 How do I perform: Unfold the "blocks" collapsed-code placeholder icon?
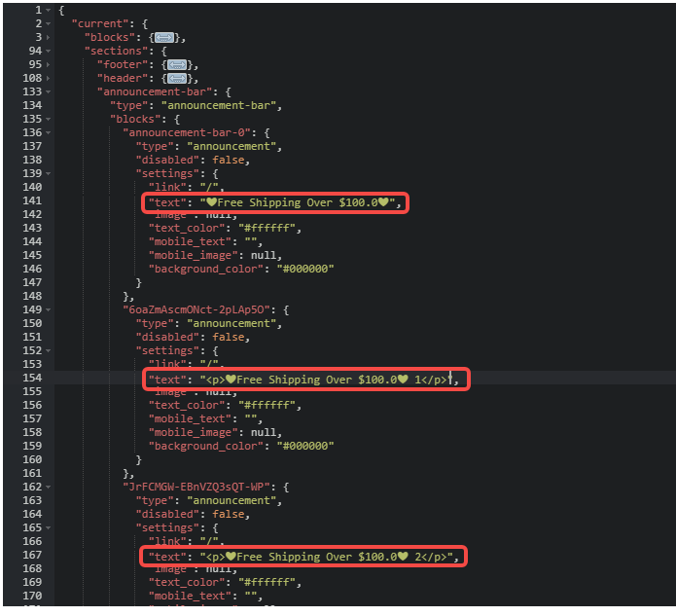(x=163, y=38)
